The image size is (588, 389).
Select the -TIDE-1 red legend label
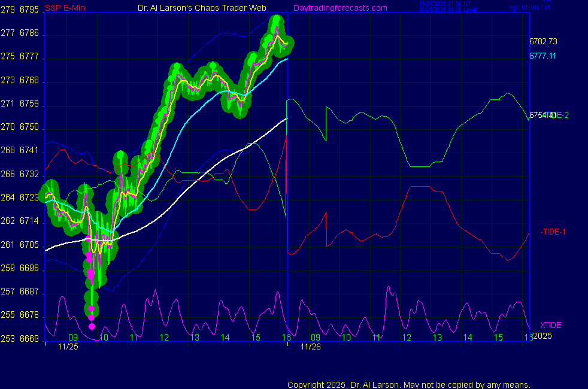pos(552,232)
